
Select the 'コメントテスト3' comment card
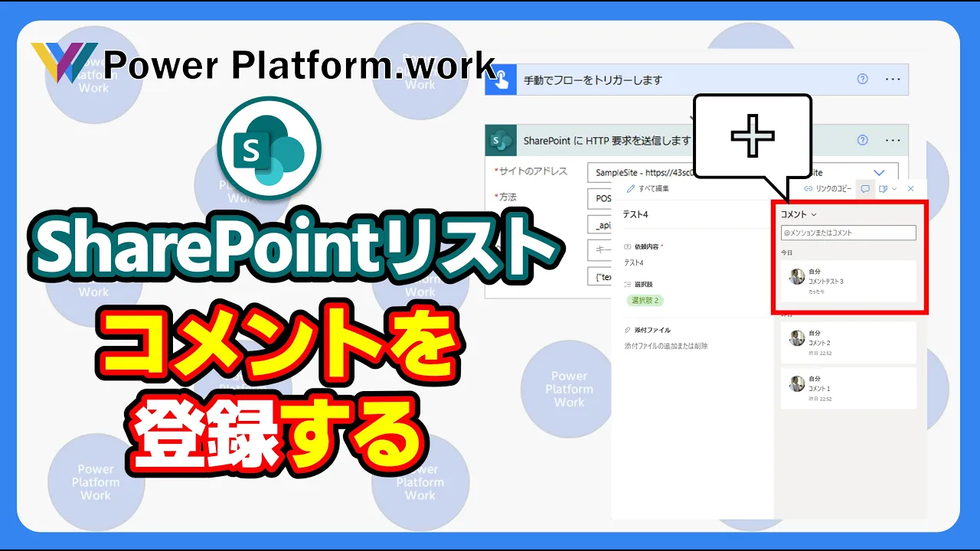point(848,281)
